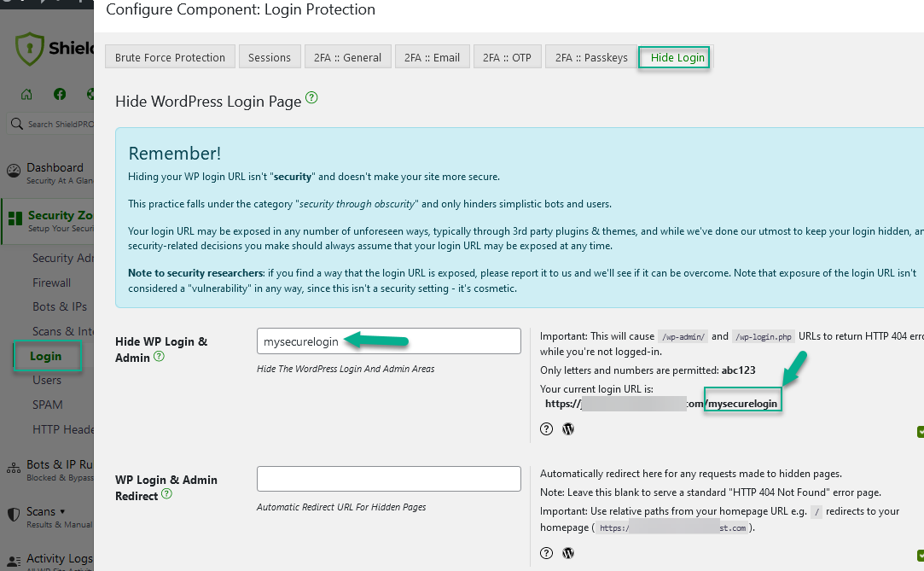Click the question mark icon in redirect section
Viewport: 924px width, 571px height.
click(x=546, y=553)
